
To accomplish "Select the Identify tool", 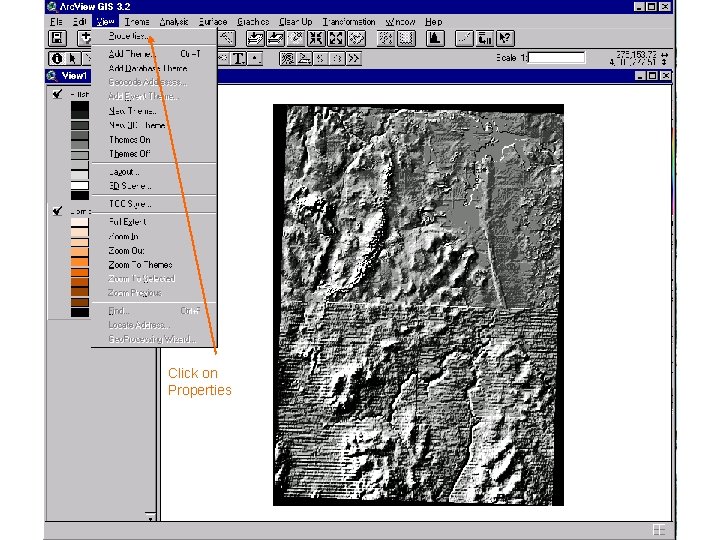I will tap(57, 58).
